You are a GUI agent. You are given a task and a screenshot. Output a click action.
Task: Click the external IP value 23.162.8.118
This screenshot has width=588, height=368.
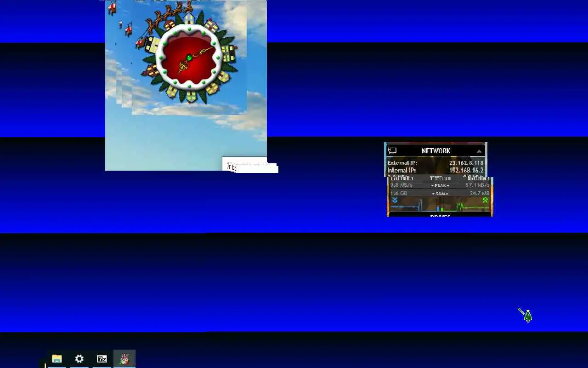[466, 163]
